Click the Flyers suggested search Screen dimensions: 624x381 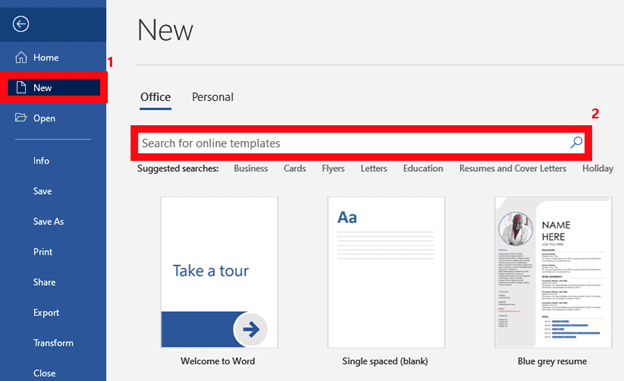pos(333,168)
